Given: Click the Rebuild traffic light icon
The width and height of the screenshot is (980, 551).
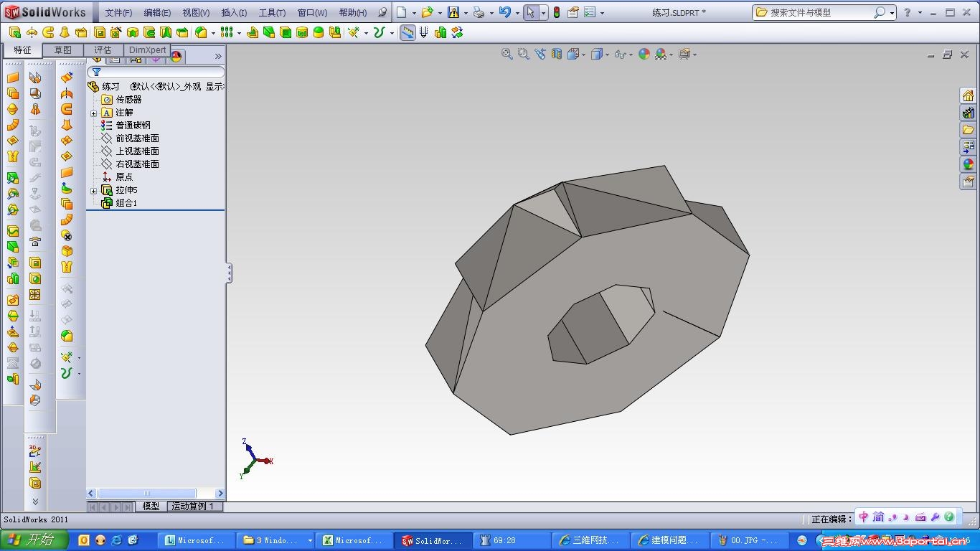Looking at the screenshot, I should point(556,12).
